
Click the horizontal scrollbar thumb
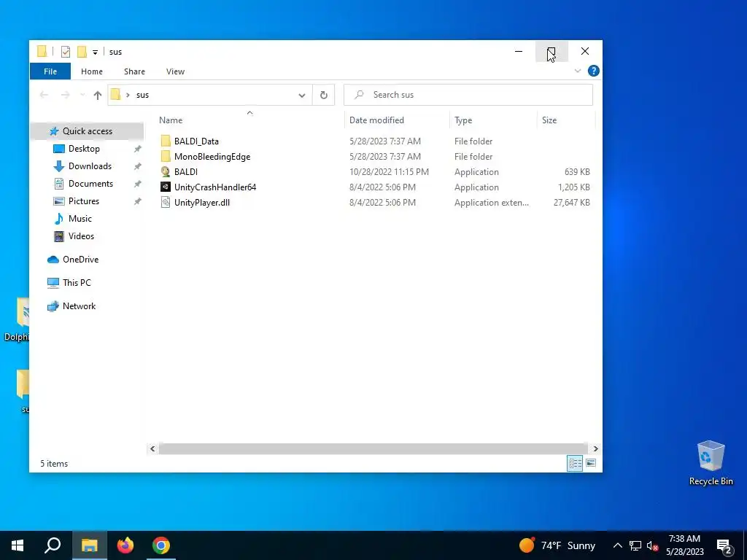[373, 448]
